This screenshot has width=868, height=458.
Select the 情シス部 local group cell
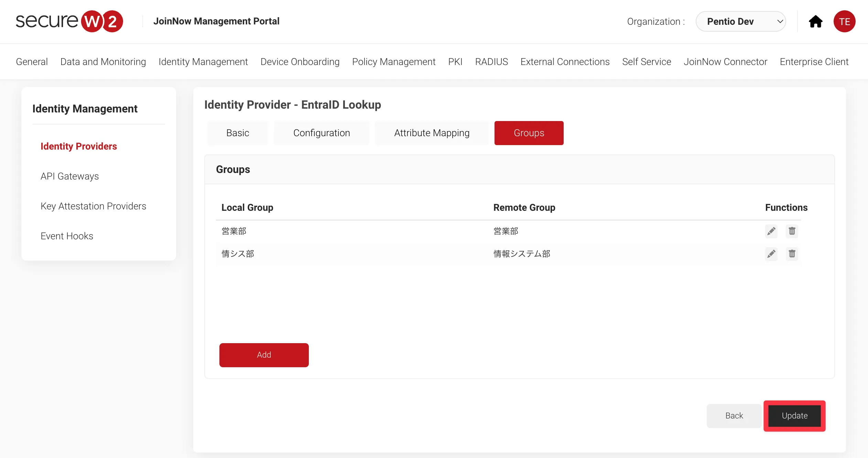(x=238, y=254)
